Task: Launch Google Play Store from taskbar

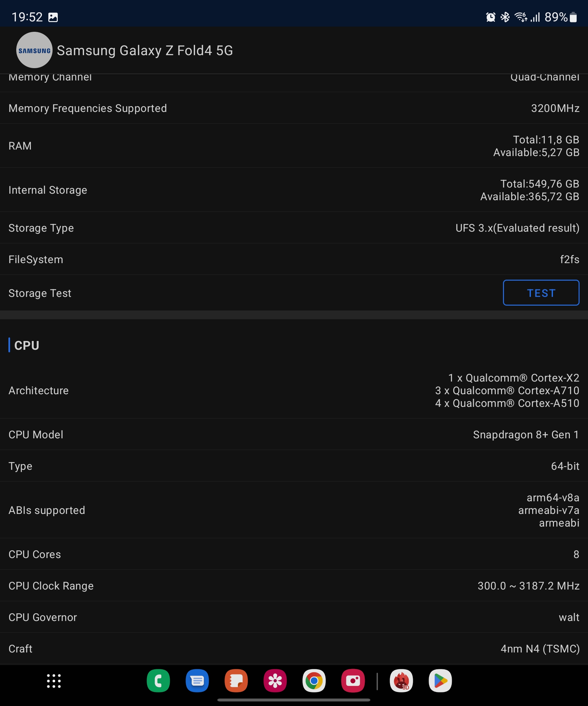Action: tap(440, 681)
